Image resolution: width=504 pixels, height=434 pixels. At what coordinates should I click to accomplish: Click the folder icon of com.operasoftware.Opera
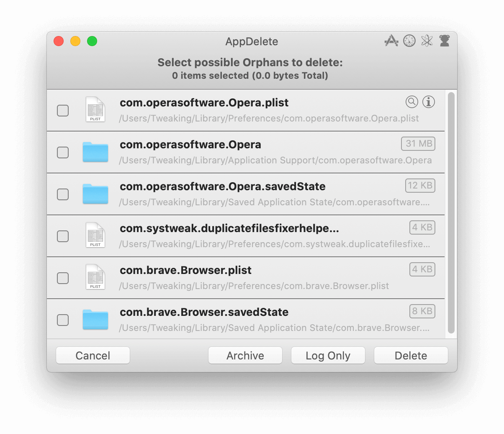click(x=95, y=152)
